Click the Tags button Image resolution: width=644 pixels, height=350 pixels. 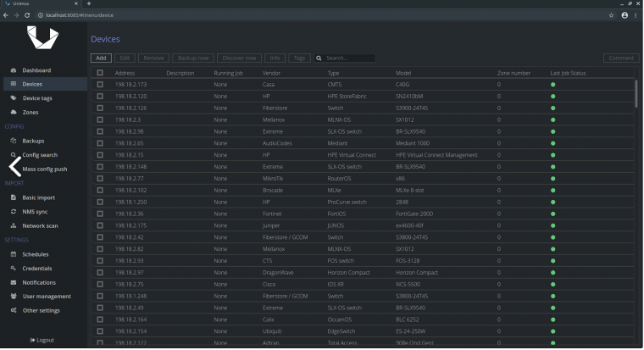coord(299,58)
